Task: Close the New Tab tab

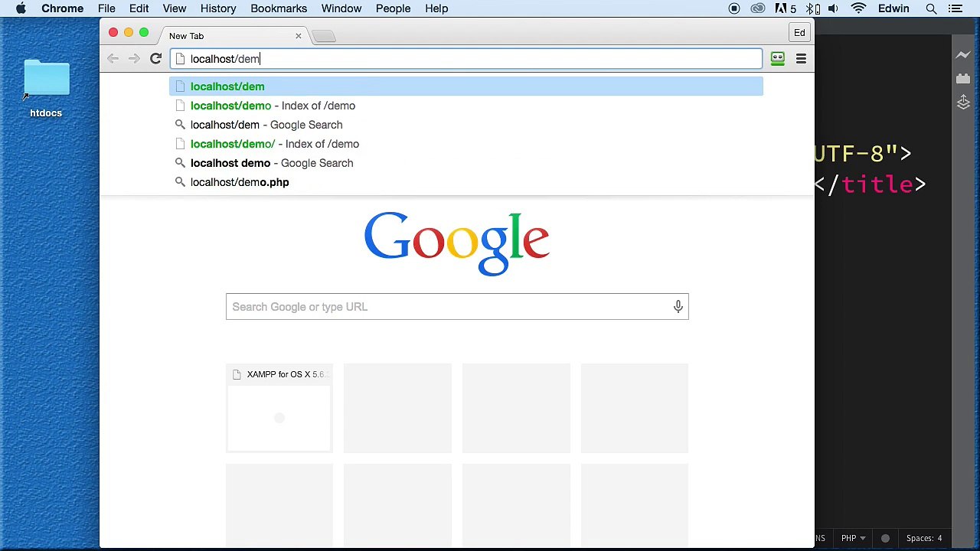Action: click(x=298, y=36)
